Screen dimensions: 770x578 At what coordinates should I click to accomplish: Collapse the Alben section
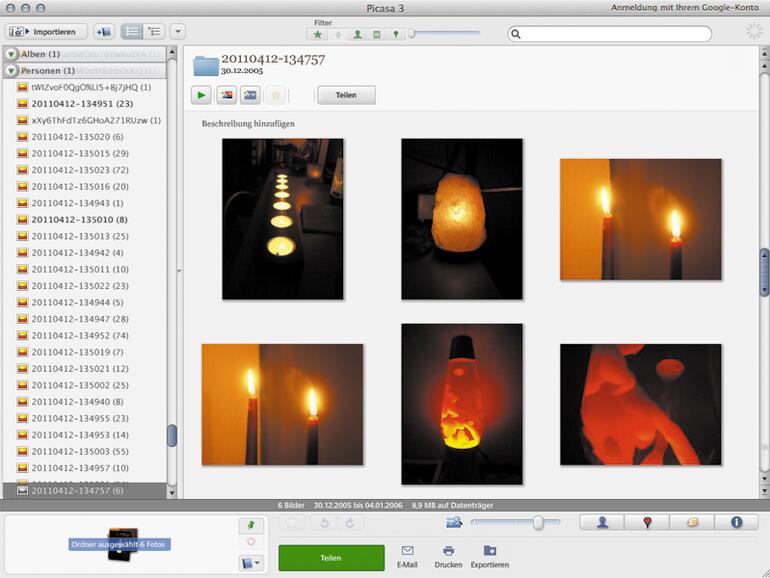coord(11,55)
